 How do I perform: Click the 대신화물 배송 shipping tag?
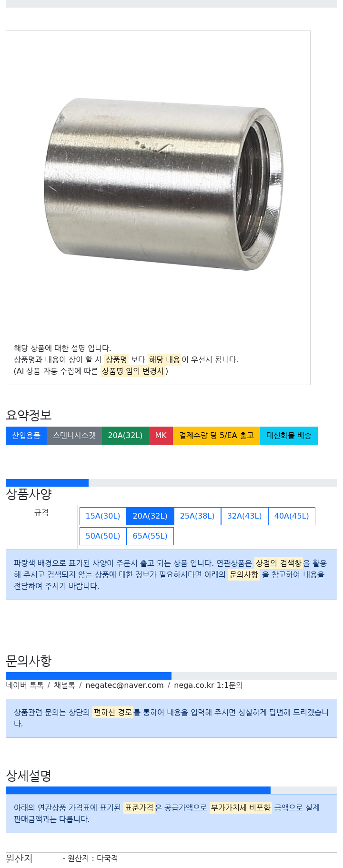(289, 436)
